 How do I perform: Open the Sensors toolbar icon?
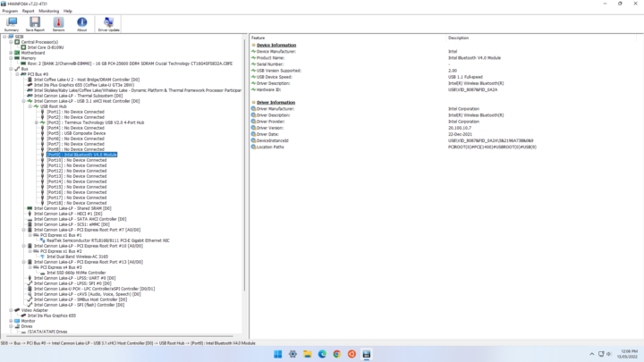[x=58, y=24]
